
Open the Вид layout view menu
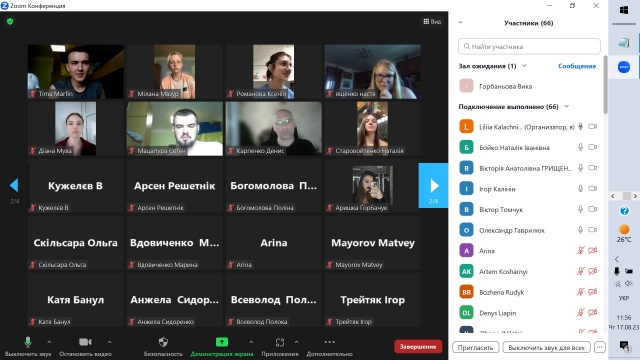coord(432,21)
